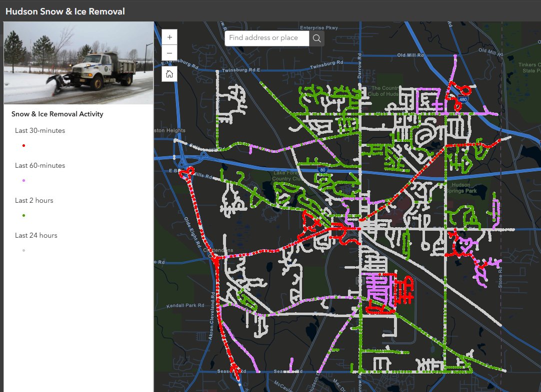
Task: Click the red Last 30-minutes legend dot
Action: pos(23,145)
